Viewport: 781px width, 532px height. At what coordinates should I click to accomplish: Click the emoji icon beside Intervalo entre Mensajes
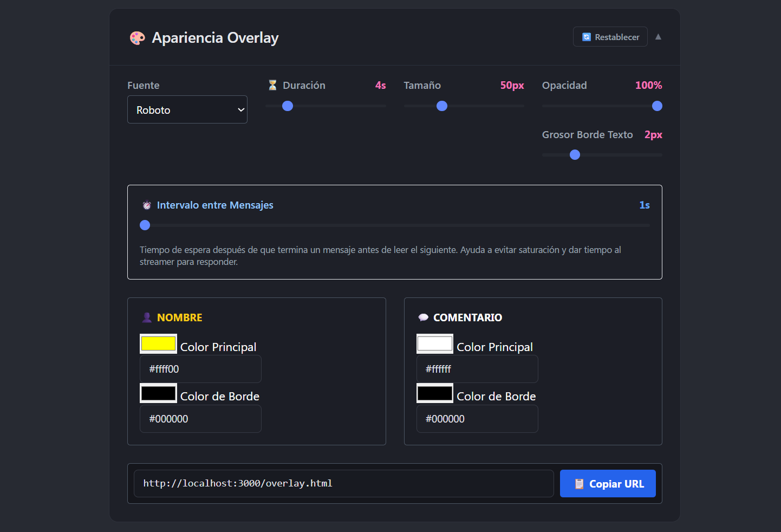point(147,205)
